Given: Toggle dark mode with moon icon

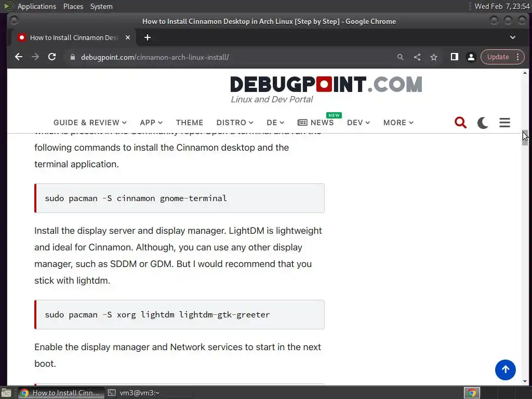Looking at the screenshot, I should (x=483, y=123).
